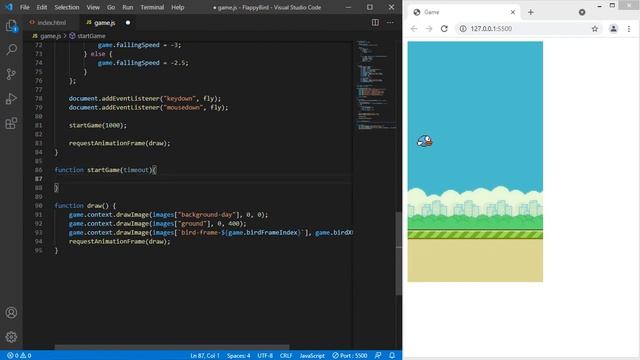Open the File menu
This screenshot has height=360, width=640.
pos(24,7)
